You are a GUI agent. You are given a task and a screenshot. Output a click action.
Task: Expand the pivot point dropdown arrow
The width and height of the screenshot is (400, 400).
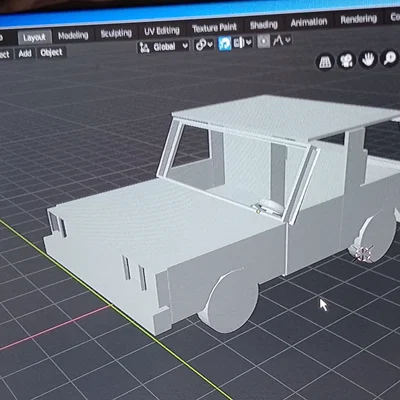point(210,44)
